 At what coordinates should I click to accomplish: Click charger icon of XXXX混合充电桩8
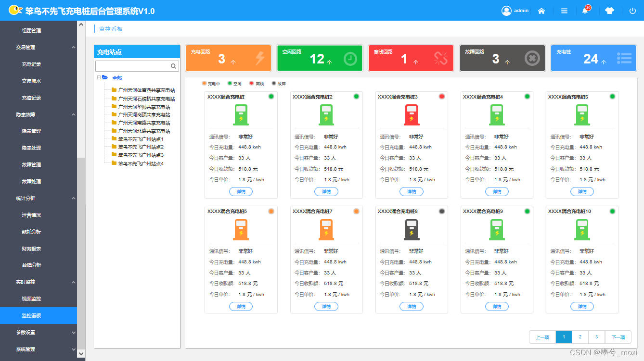pos(412,229)
